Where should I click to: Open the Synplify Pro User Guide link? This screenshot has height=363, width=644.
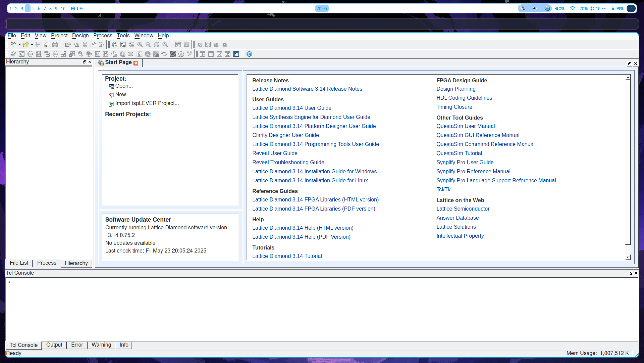point(465,162)
